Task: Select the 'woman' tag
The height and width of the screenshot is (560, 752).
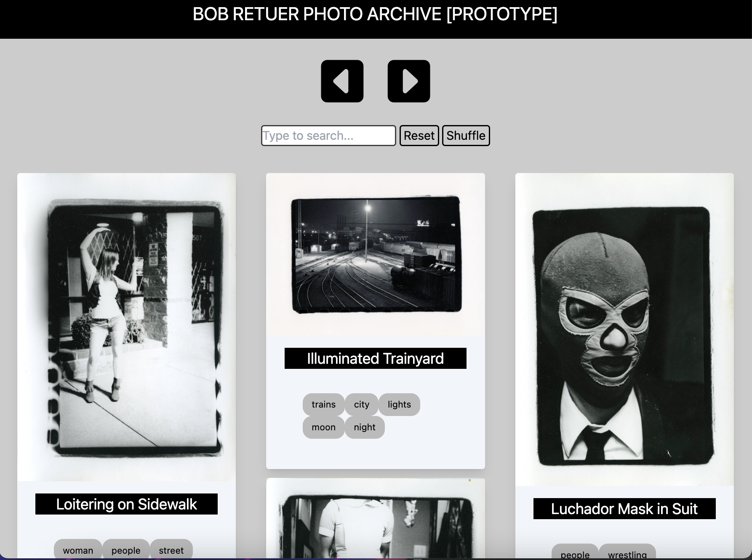Action: point(78,550)
